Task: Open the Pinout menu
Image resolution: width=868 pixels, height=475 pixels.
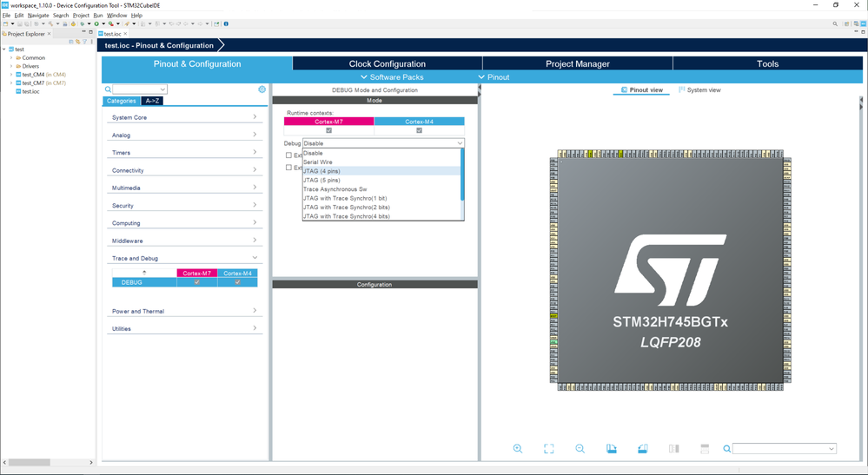Action: click(x=494, y=77)
